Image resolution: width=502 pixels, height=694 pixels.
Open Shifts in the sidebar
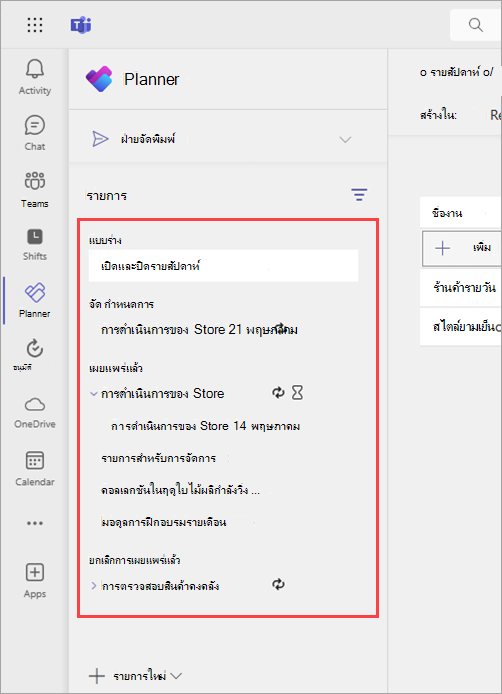tap(35, 244)
